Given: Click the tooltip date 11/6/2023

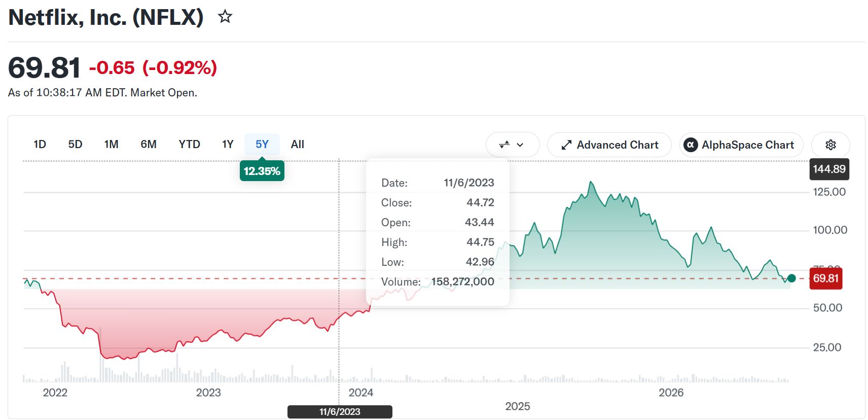Looking at the screenshot, I should tap(469, 183).
